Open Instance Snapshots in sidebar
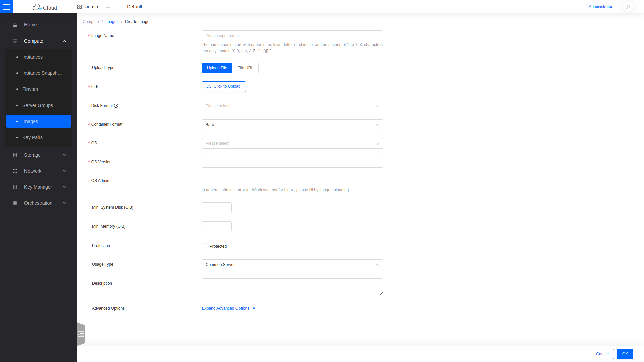Image resolution: width=644 pixels, height=362 pixels. click(x=39, y=73)
